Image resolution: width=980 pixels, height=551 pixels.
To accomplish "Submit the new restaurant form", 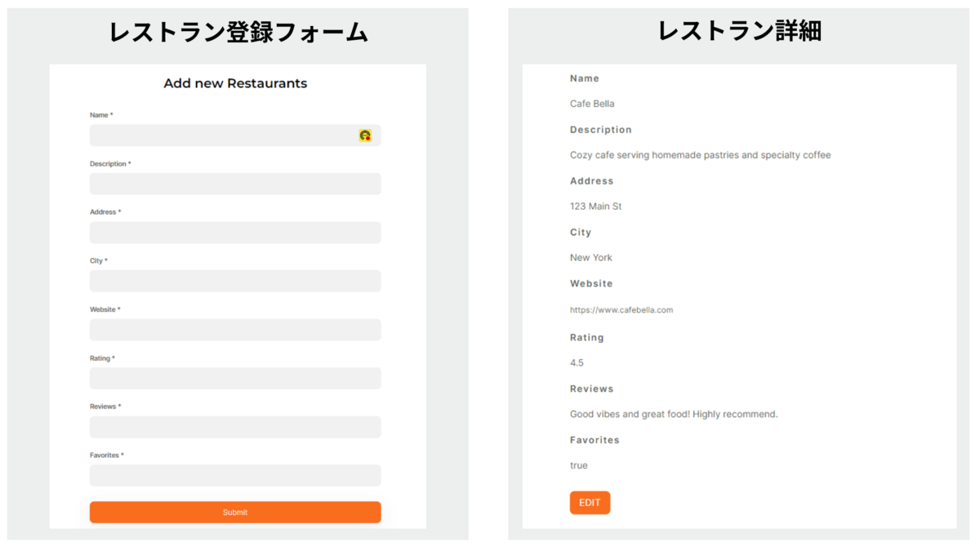I will click(235, 513).
